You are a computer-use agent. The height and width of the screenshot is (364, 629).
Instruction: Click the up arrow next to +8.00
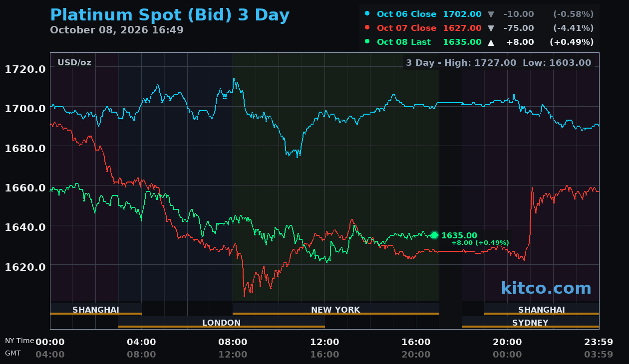(491, 42)
